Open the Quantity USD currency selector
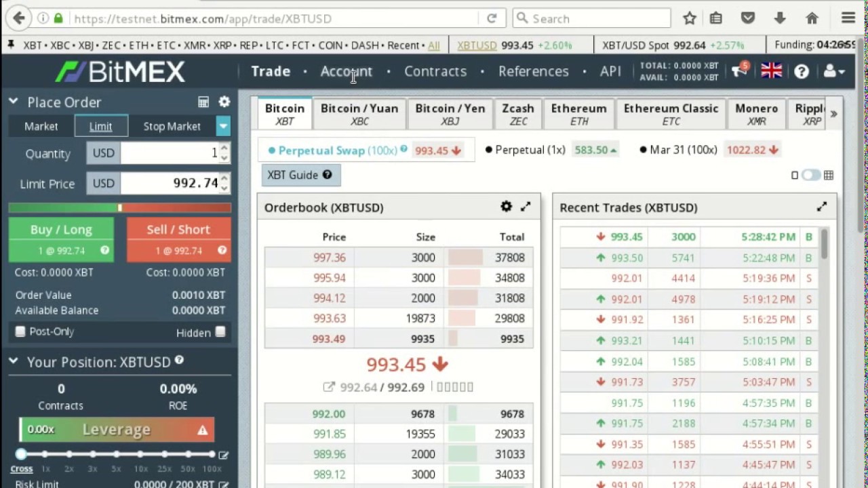868x488 pixels. click(x=103, y=153)
